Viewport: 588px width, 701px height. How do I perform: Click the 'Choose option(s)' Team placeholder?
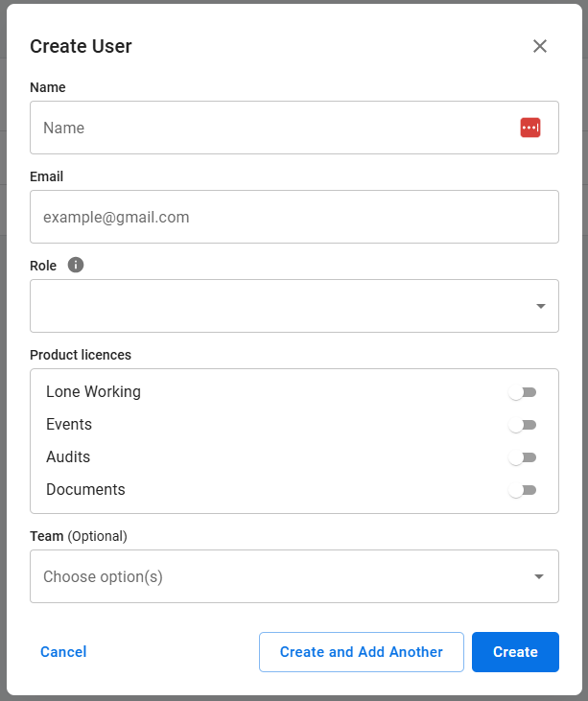point(104,576)
